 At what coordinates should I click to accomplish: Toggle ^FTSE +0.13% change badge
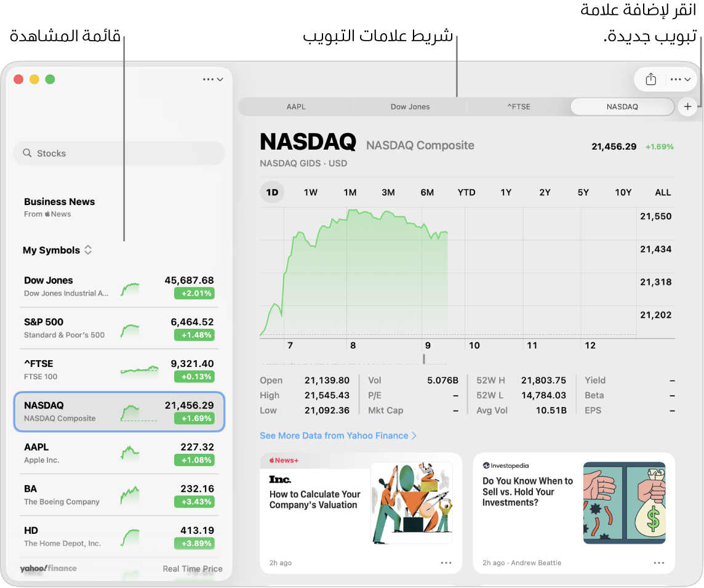(x=194, y=377)
